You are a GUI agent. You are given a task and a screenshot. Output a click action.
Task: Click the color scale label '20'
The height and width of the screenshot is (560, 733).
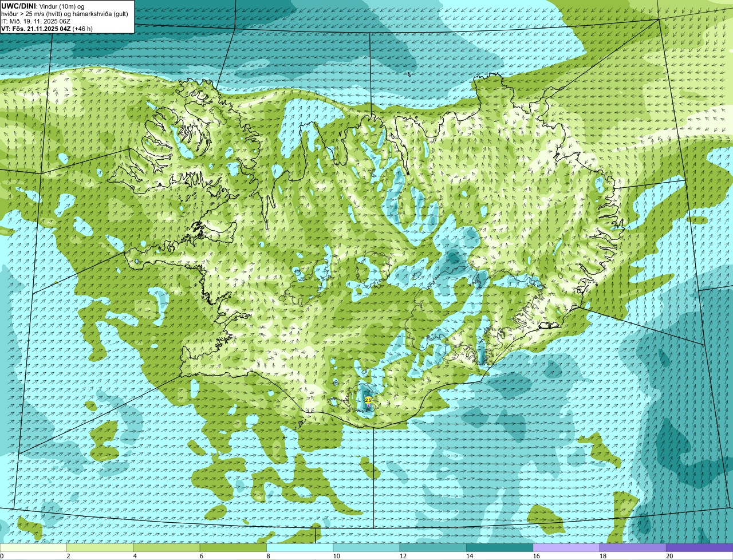click(x=669, y=556)
